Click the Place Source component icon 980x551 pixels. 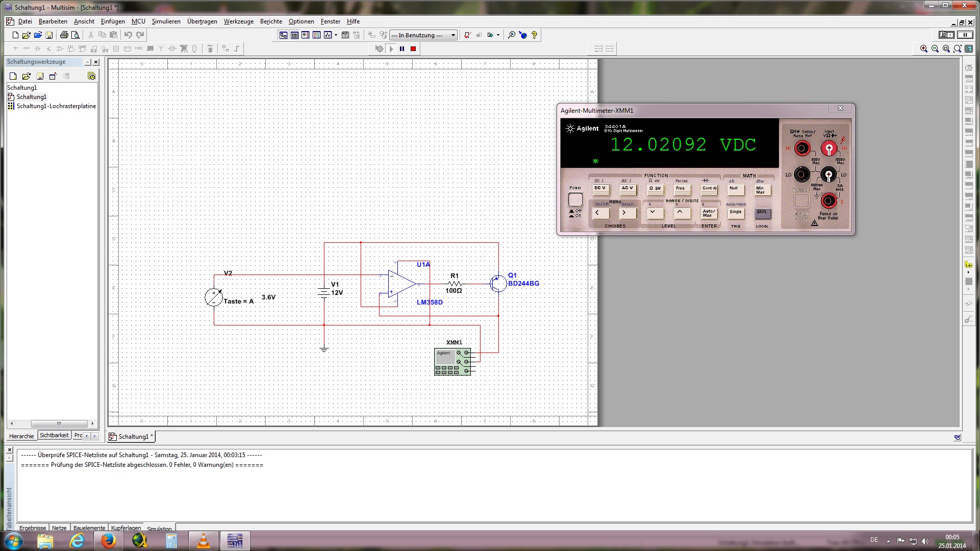coord(15,49)
